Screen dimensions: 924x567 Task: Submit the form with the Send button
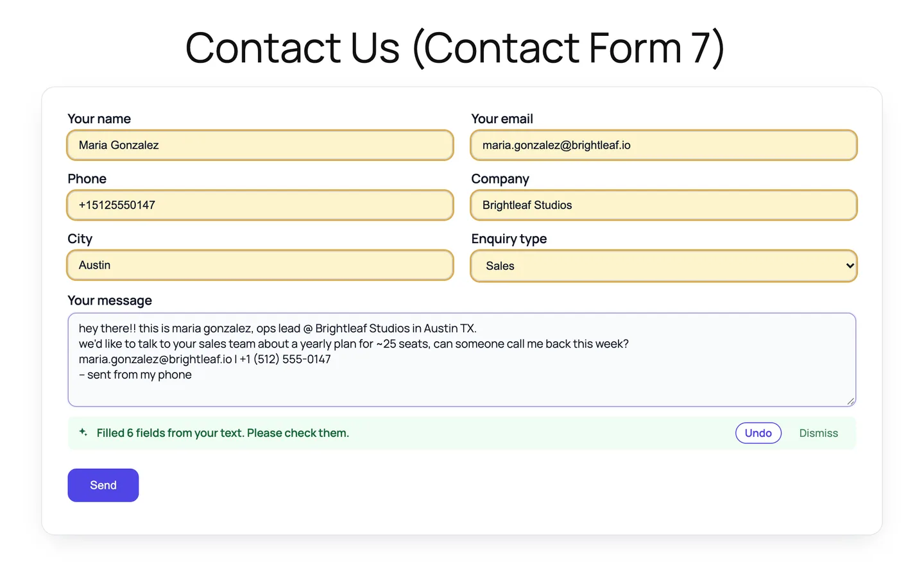[103, 485]
